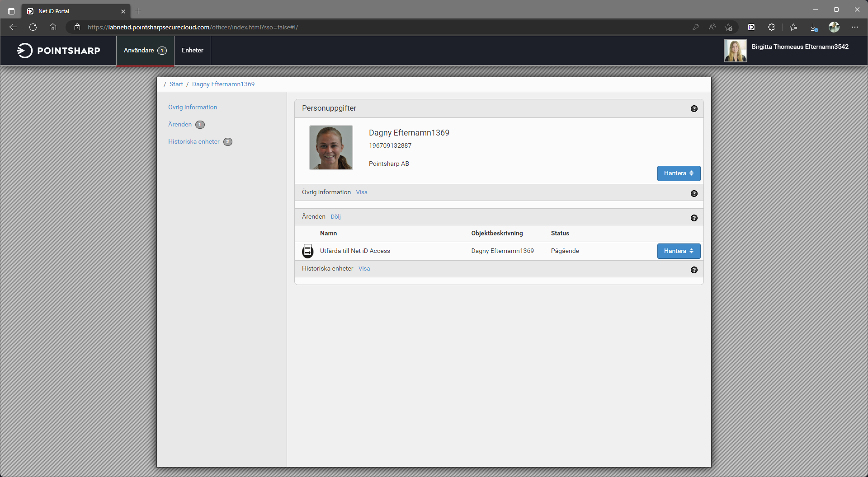Go to Start breadcrumb link
Screen dimensions: 868x477
pyautogui.click(x=176, y=84)
